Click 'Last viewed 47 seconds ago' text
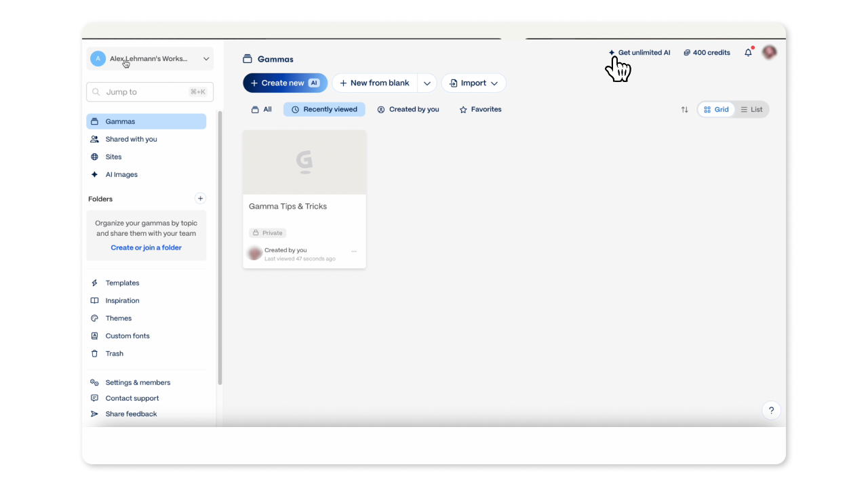Viewport: 868px width, 488px height. 300,259
